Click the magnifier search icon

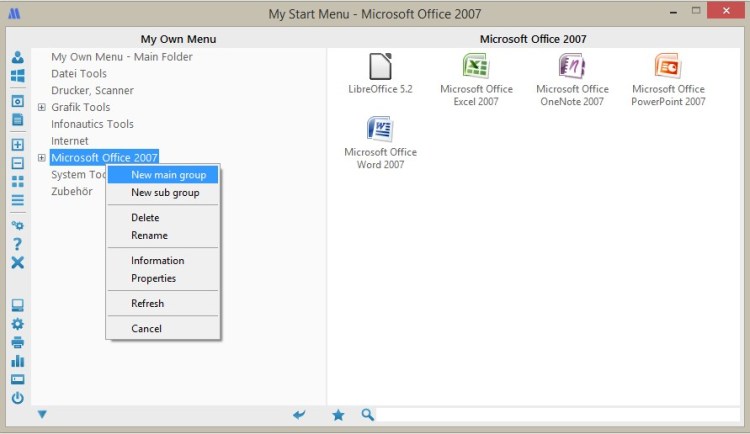coord(367,415)
